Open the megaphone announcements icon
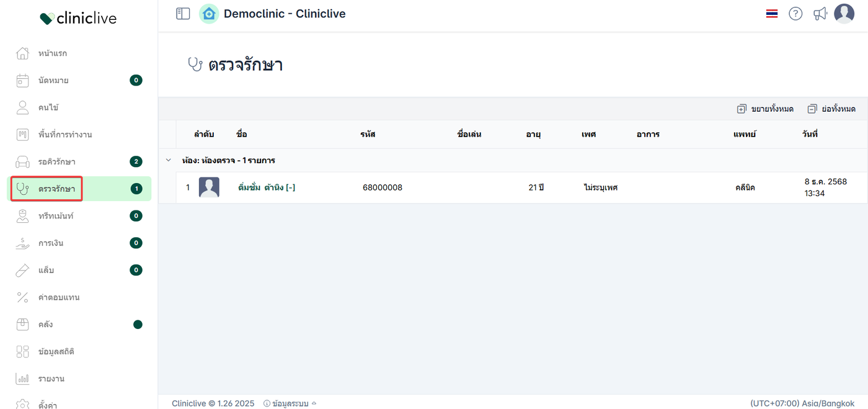 coord(820,14)
